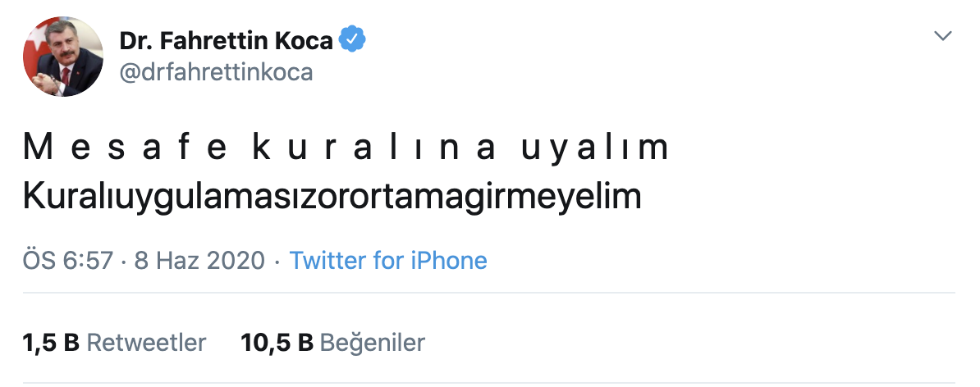
Task: Click the Twitter for iPhone source link
Action: pos(388,261)
